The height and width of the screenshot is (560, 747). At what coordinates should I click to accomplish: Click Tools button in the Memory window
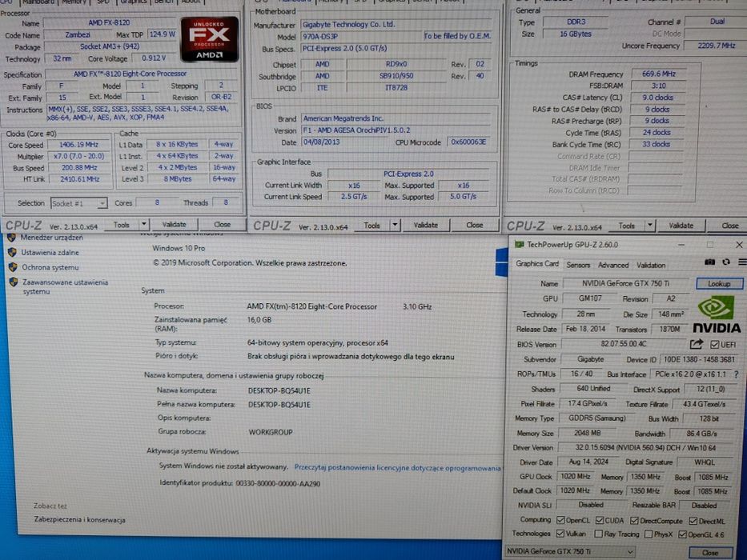(626, 226)
